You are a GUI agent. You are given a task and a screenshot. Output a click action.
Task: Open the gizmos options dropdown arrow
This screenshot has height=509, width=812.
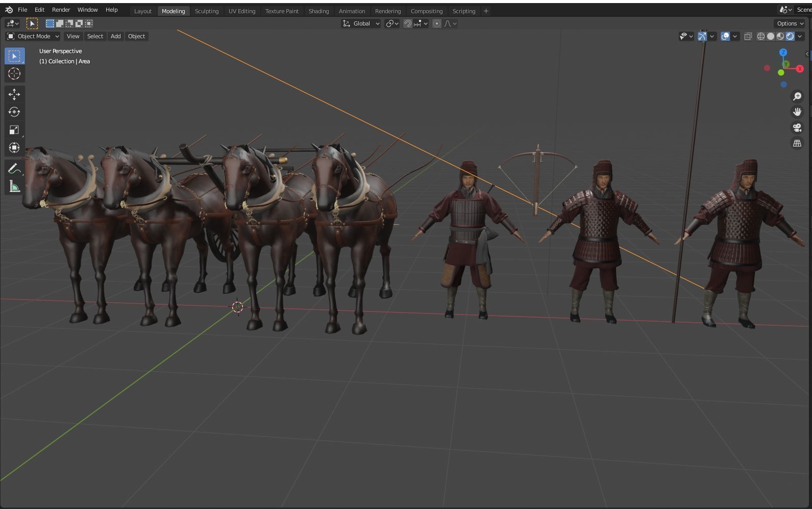pos(712,36)
